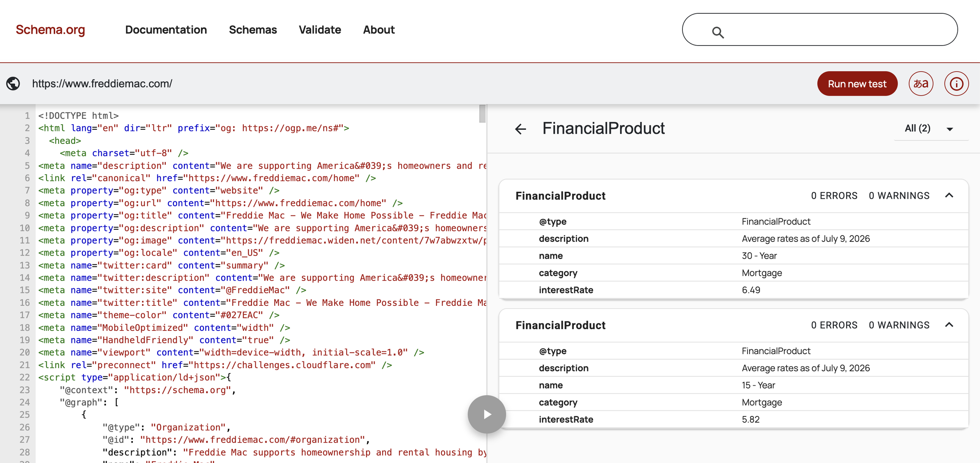
Task: Click the meta charset utf-8 line
Action: 124,153
